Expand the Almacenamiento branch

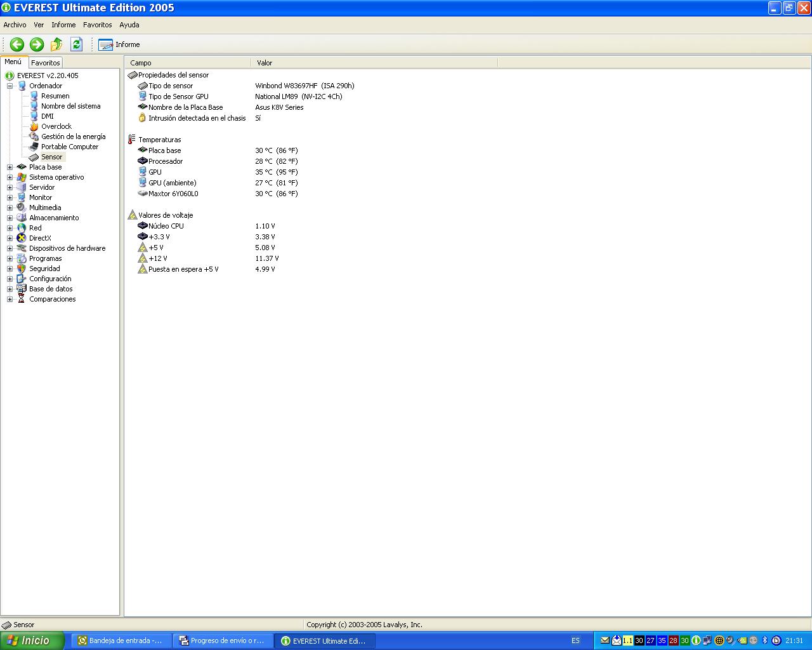[10, 218]
